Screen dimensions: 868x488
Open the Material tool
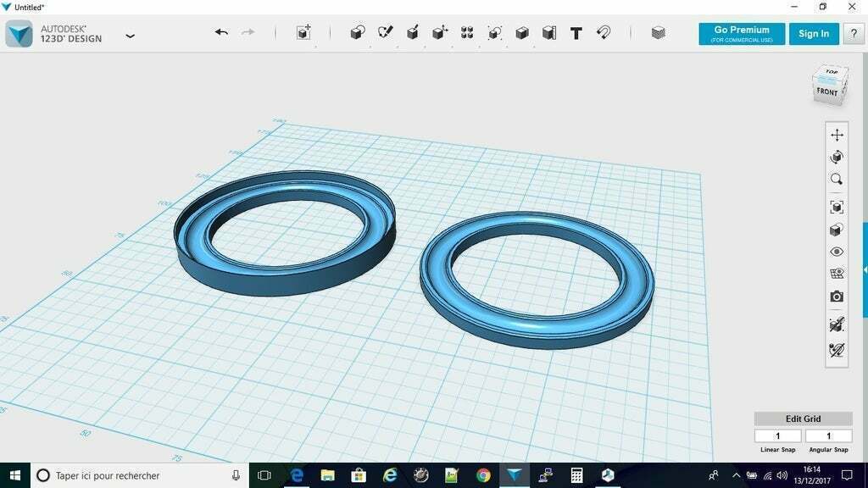click(658, 33)
